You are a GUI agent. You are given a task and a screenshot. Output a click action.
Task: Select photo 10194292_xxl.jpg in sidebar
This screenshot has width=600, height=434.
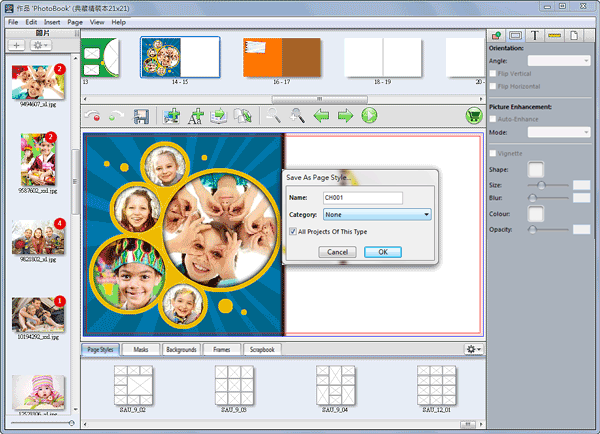point(38,314)
